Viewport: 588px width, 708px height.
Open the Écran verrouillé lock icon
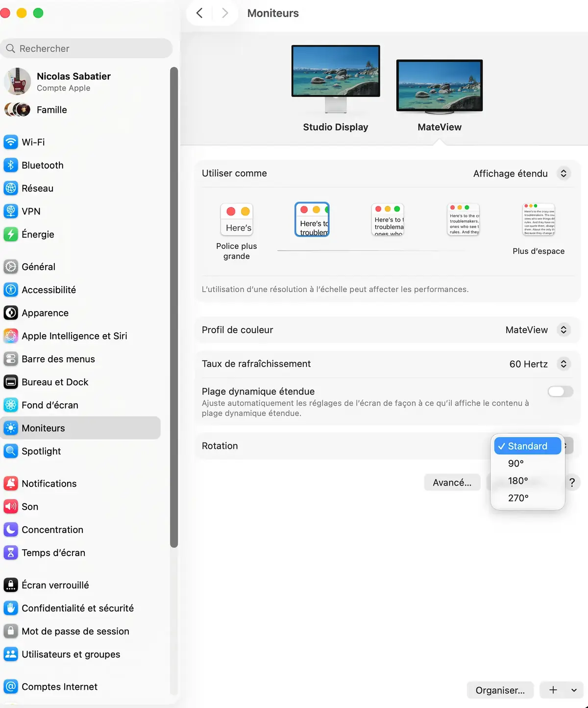[11, 585]
